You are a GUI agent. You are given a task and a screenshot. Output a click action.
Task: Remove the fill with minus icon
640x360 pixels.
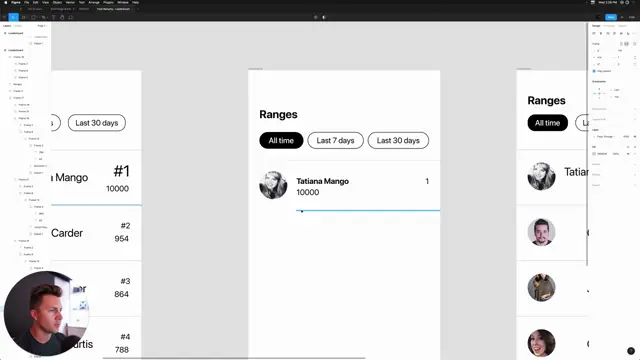[635, 154]
